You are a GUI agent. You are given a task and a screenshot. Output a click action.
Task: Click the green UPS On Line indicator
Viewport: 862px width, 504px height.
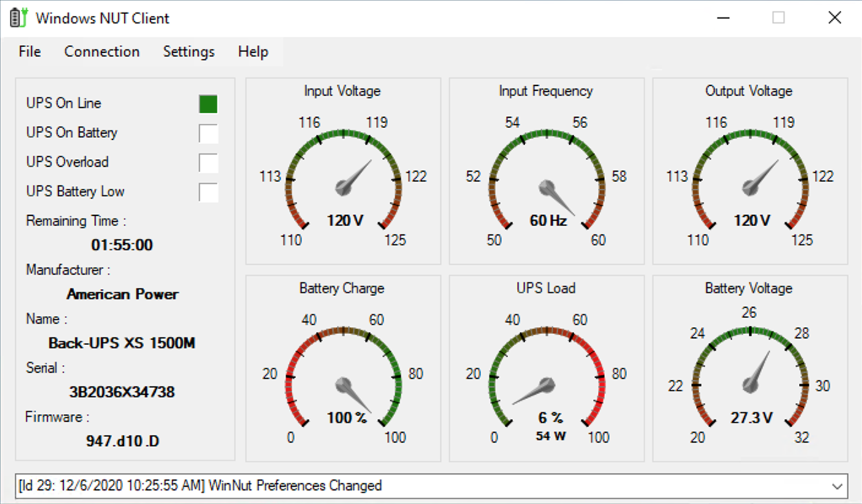(x=208, y=104)
